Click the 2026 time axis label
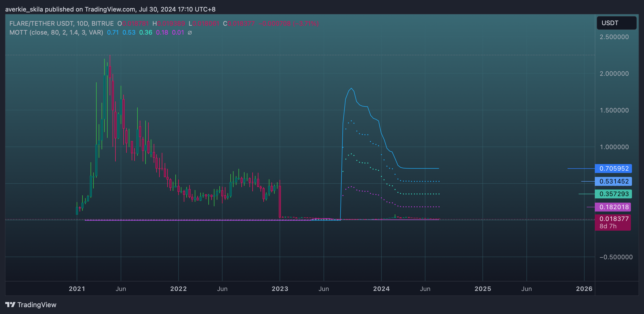Viewport: 644px width, 314px height. coord(584,289)
